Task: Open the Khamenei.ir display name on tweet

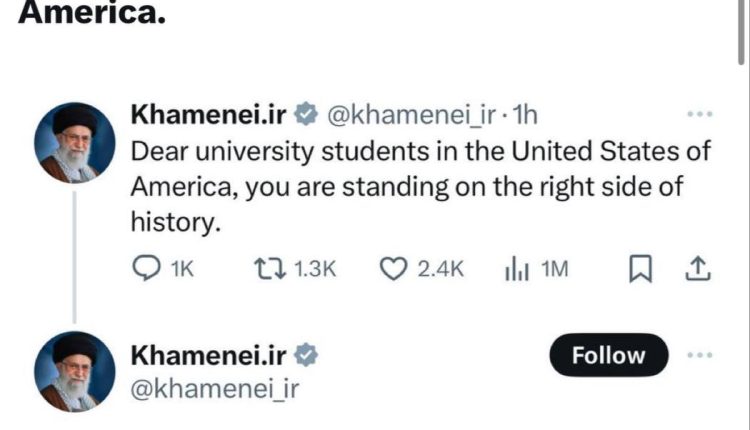Action: coord(209,115)
